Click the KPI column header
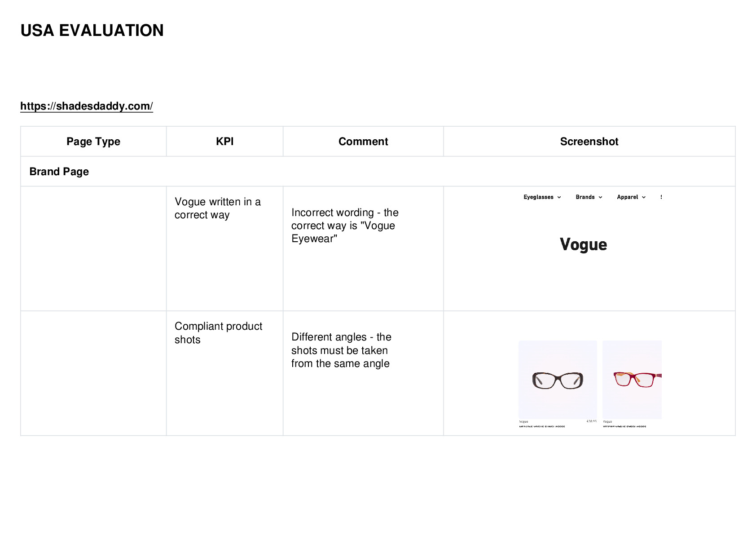 tap(225, 141)
